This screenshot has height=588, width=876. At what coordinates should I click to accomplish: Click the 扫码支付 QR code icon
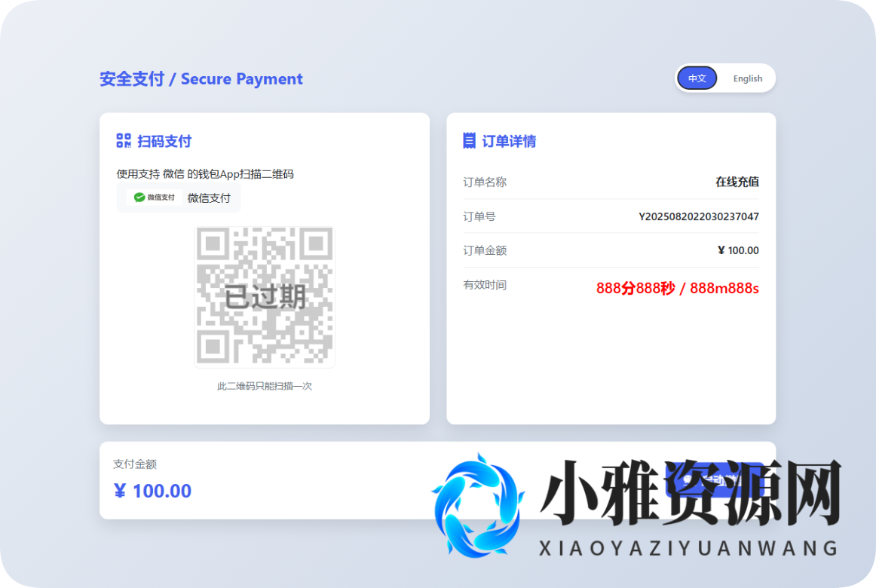coord(122,140)
